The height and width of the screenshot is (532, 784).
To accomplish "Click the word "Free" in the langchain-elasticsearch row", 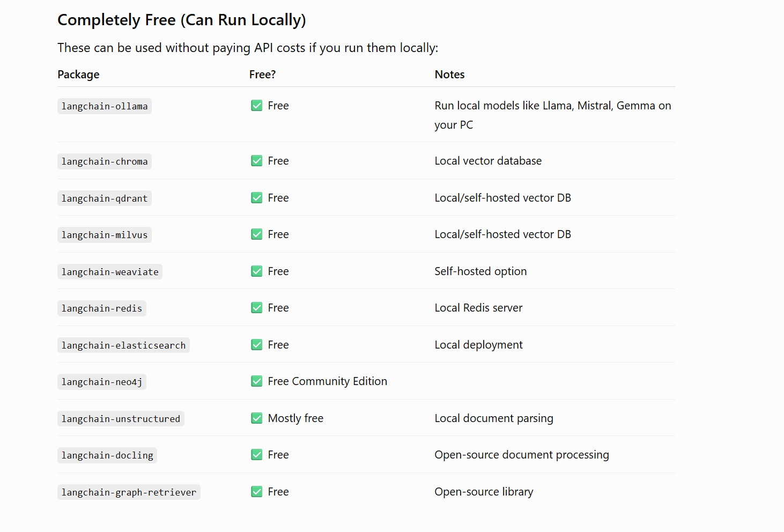I will tap(278, 345).
